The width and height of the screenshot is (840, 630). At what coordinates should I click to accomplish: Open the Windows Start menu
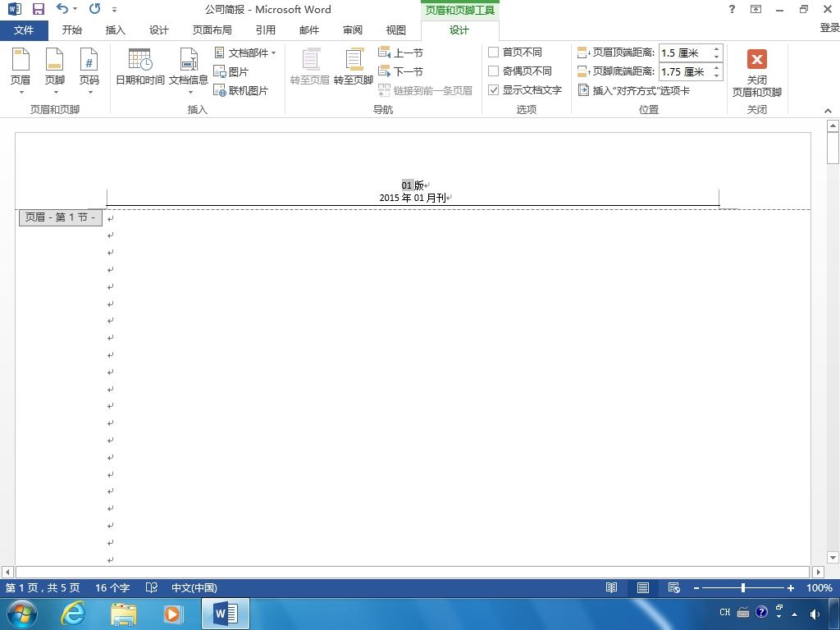tap(21, 614)
